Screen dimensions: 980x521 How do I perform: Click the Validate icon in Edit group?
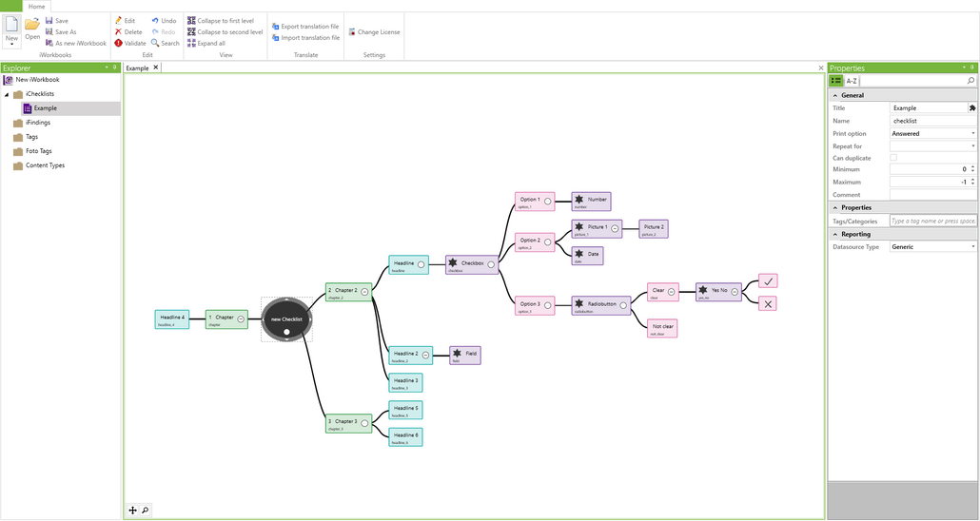[x=118, y=44]
